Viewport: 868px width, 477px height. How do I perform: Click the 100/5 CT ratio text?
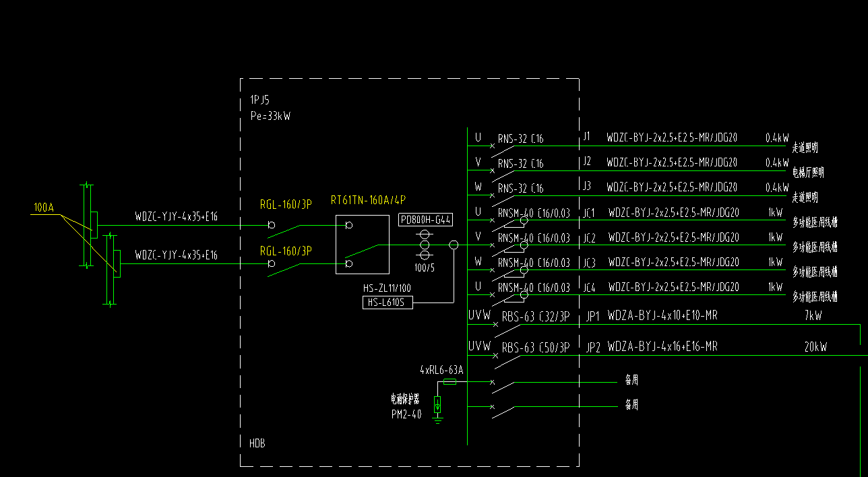click(x=425, y=267)
